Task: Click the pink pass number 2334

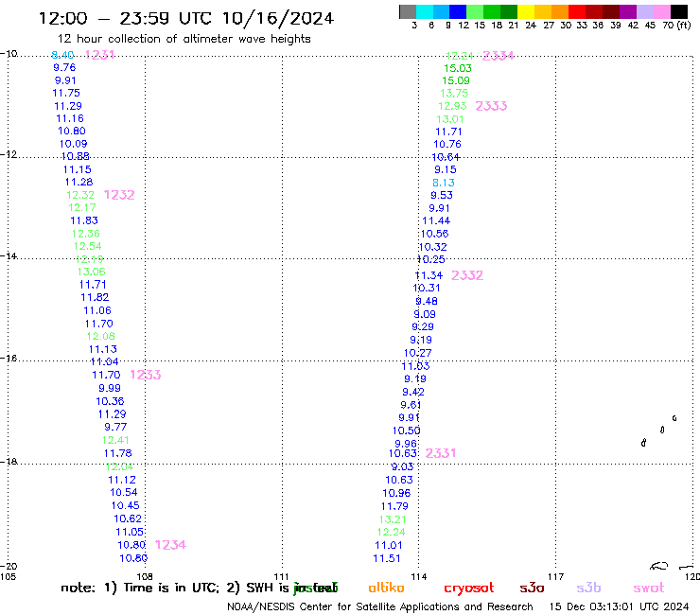Action: 499,56
